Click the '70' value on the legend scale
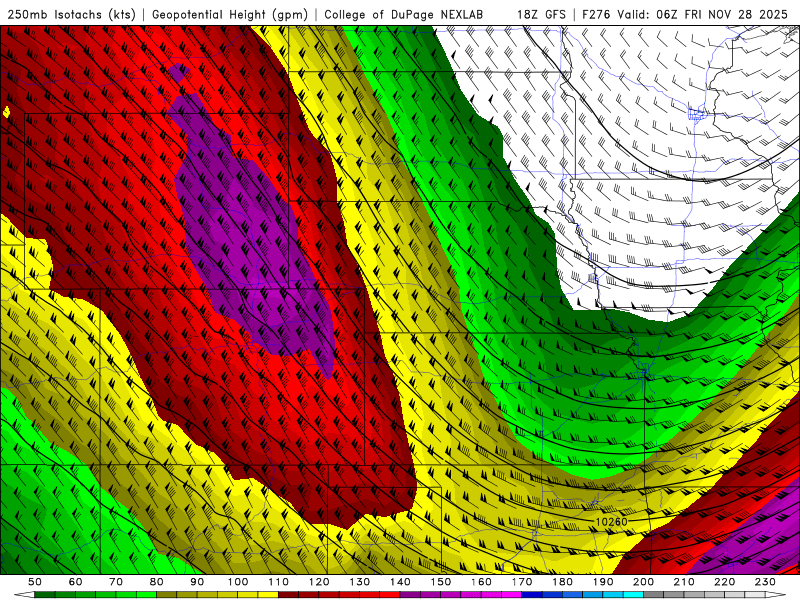Viewport: 800px width, 600px height. click(116, 582)
